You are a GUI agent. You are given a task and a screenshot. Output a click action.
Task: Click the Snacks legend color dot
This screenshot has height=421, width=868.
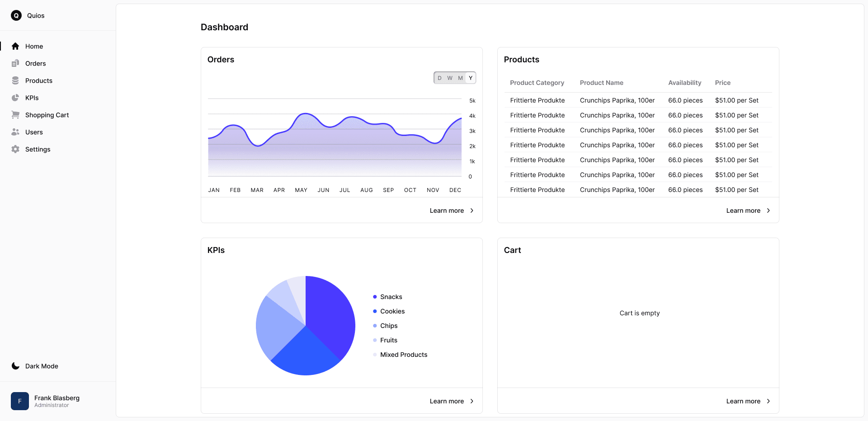tap(375, 297)
